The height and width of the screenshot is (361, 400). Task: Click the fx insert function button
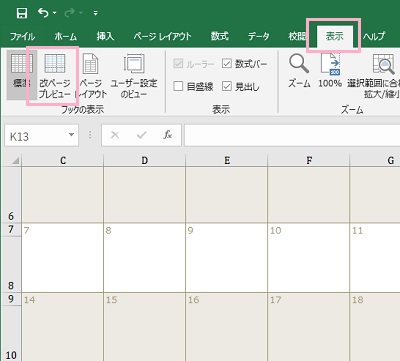pos(168,135)
